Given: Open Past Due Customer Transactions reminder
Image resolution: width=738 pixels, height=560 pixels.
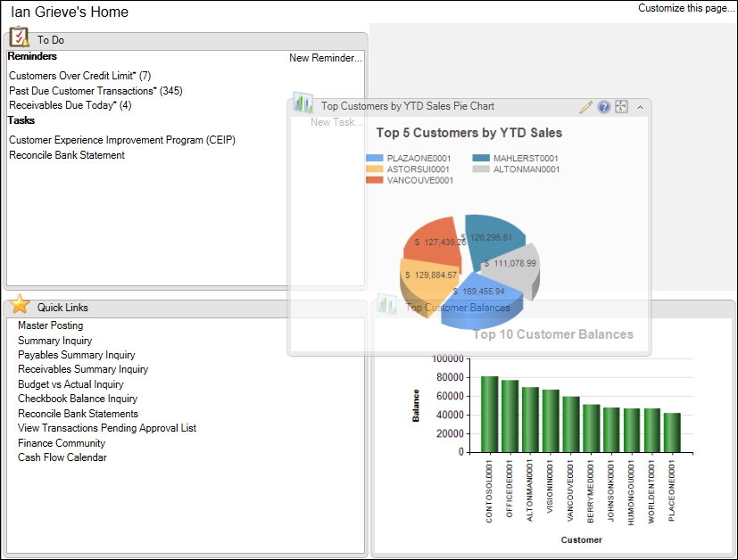Looking at the screenshot, I should [x=95, y=91].
